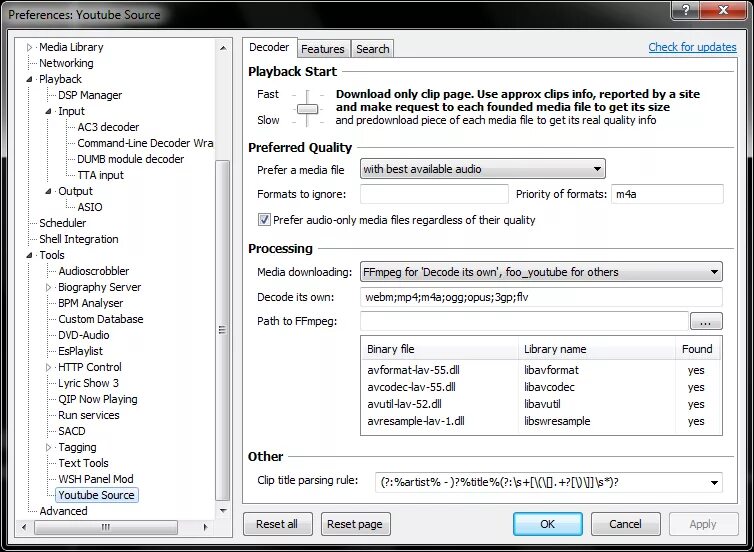Collapse the Input tree node
This screenshot has width=754, height=552.
(x=49, y=111)
